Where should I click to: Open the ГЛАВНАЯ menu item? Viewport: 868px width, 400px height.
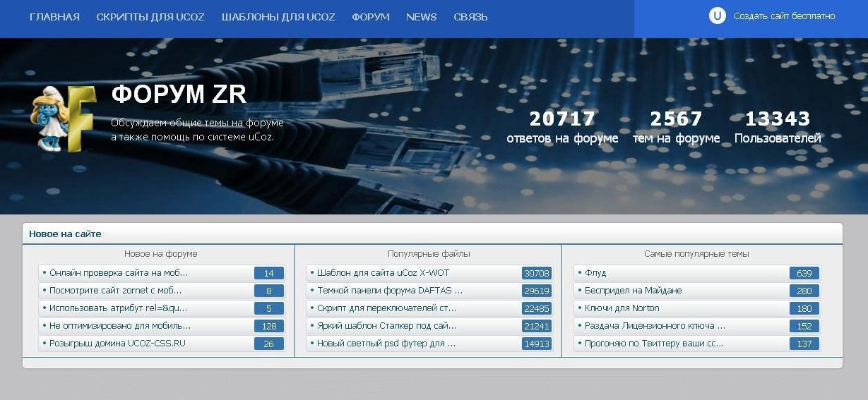click(54, 17)
